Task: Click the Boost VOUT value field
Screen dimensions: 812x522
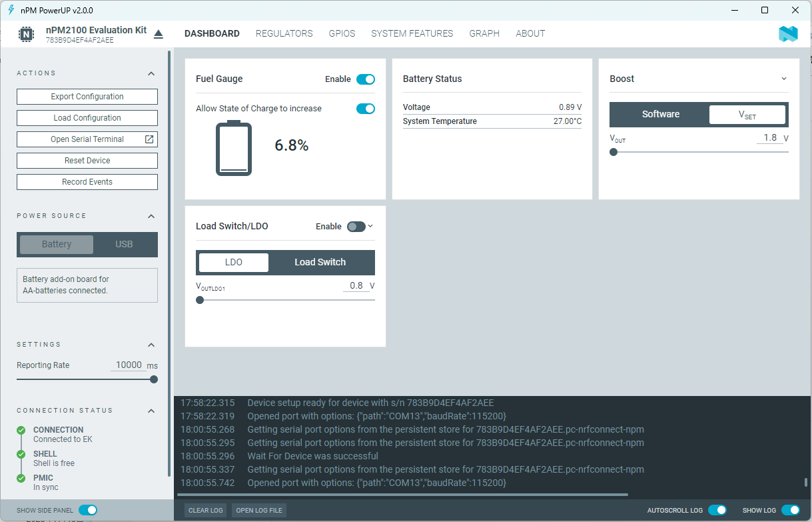Action: (x=769, y=138)
